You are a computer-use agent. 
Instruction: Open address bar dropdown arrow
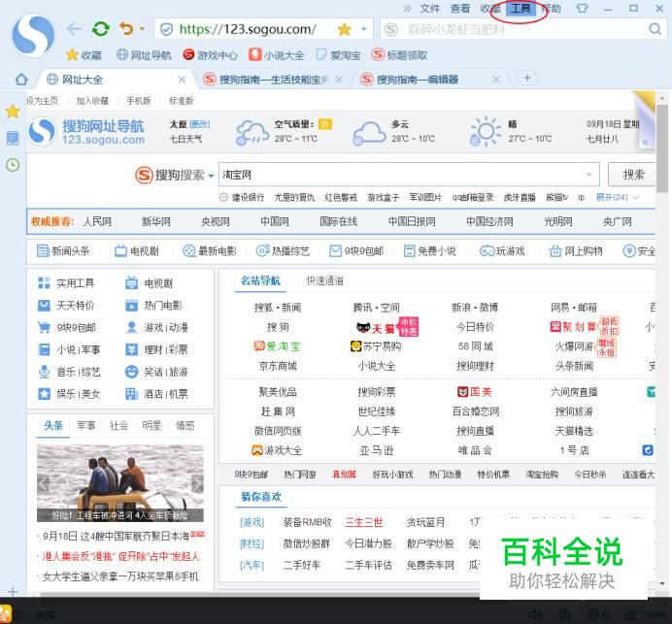pyautogui.click(x=364, y=29)
